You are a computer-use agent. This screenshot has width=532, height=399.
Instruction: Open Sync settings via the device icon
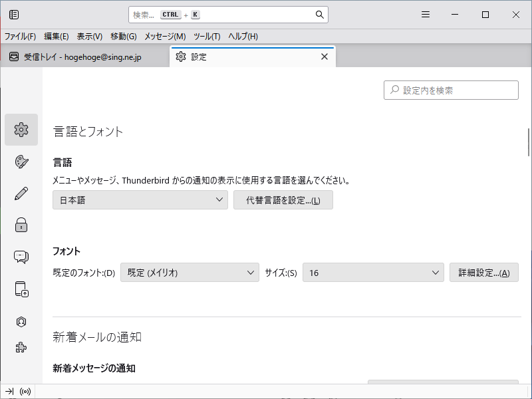[x=21, y=289]
